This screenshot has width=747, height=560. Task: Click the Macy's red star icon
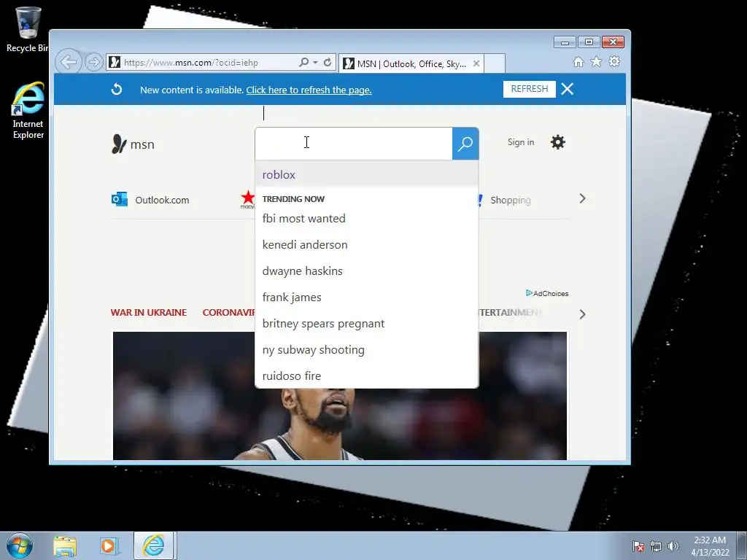point(248,198)
